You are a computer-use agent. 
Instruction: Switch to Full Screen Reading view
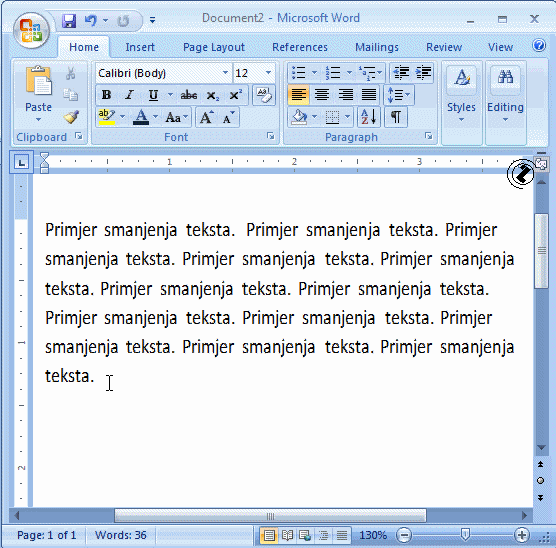(287, 535)
